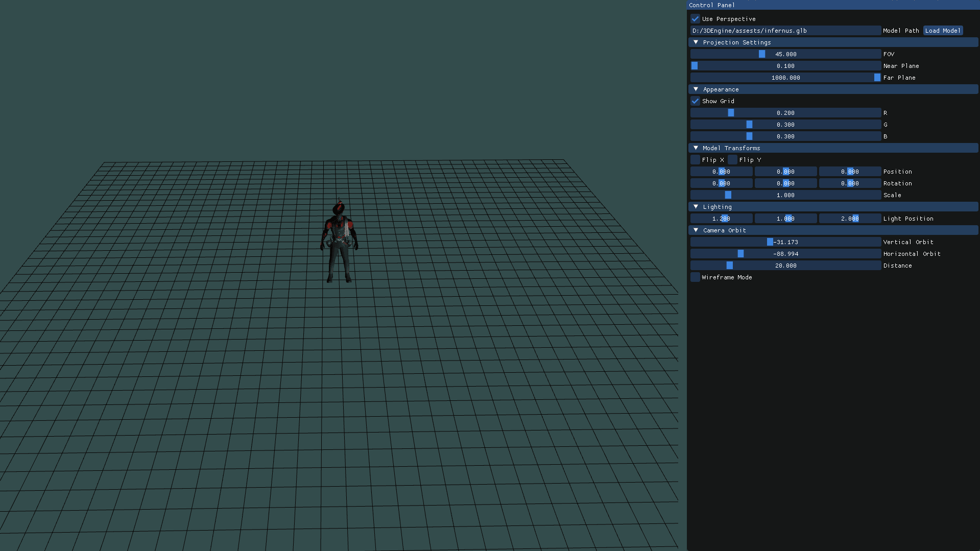
Task: Click the Rotation Y value field
Action: [785, 183]
